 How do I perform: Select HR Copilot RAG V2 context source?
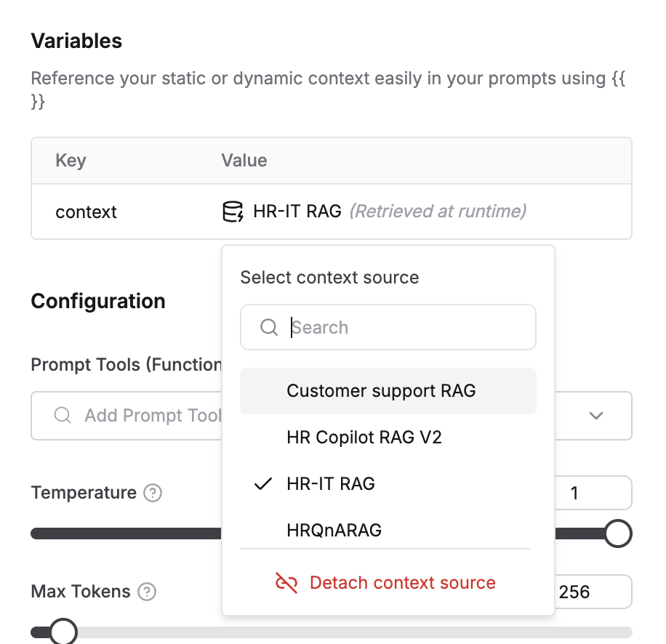coord(366,437)
